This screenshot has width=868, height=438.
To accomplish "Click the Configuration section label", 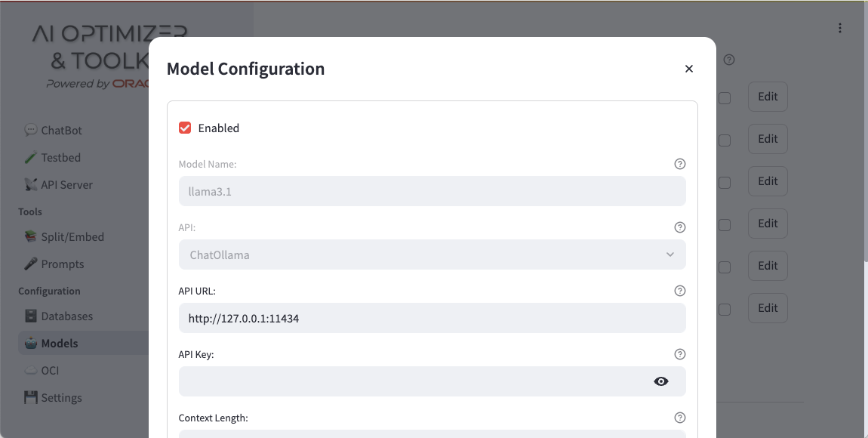I will tap(49, 291).
